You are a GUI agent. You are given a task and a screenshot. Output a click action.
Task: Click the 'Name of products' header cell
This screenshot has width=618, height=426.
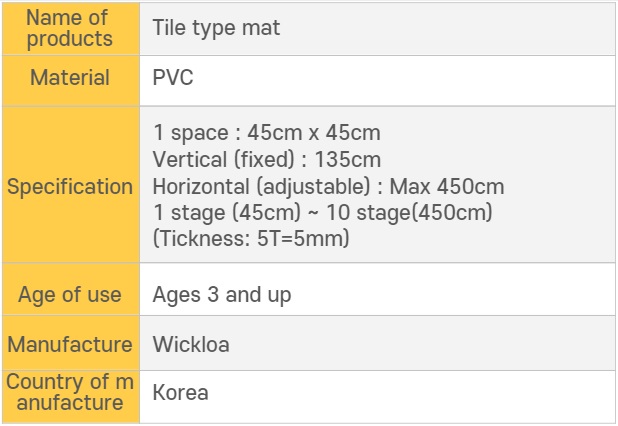(70, 28)
